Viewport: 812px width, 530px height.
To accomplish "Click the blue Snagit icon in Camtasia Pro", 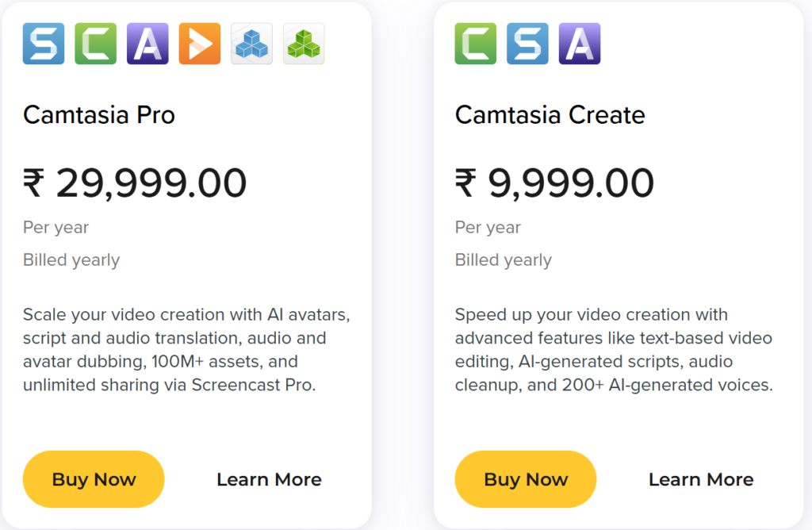I will click(x=44, y=44).
